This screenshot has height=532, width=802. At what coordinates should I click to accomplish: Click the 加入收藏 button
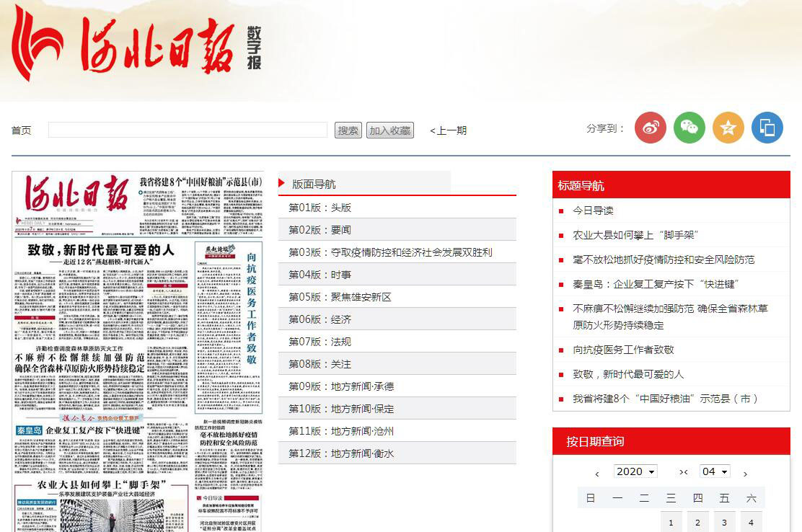click(389, 130)
